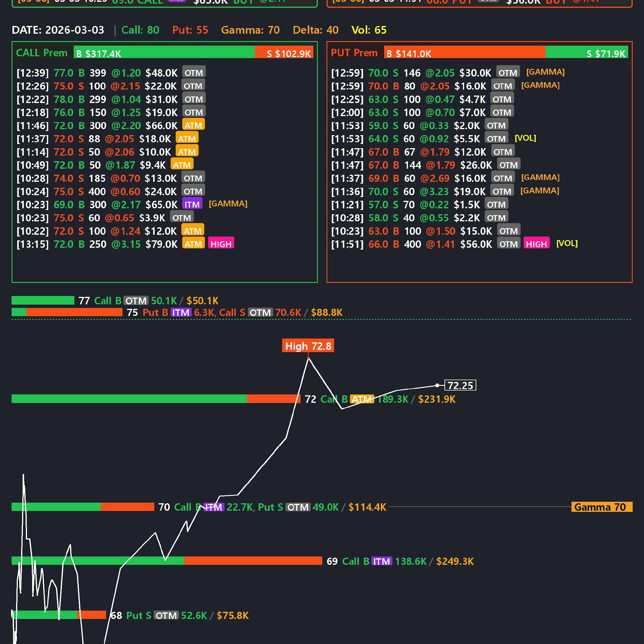Viewport: 644px width, 644px height.
Task: Select the Put: 55 score
Action: click(x=190, y=30)
